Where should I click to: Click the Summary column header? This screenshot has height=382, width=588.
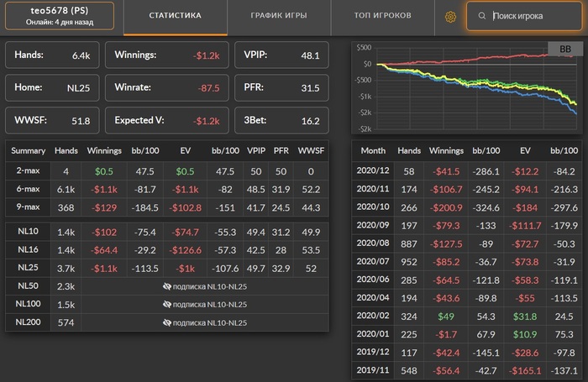click(x=28, y=150)
